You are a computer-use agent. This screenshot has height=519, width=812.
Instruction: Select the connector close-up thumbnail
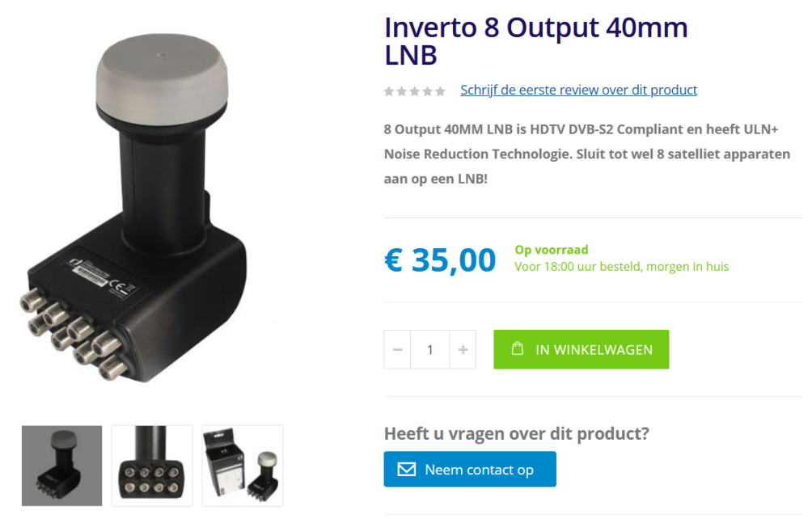(152, 466)
